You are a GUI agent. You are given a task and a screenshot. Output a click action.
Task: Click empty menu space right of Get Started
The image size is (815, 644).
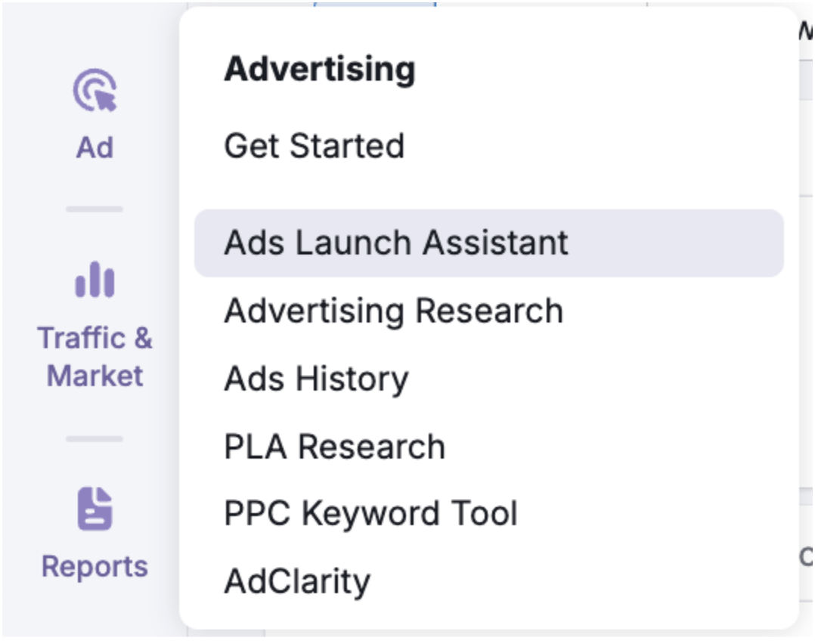[x=590, y=146]
